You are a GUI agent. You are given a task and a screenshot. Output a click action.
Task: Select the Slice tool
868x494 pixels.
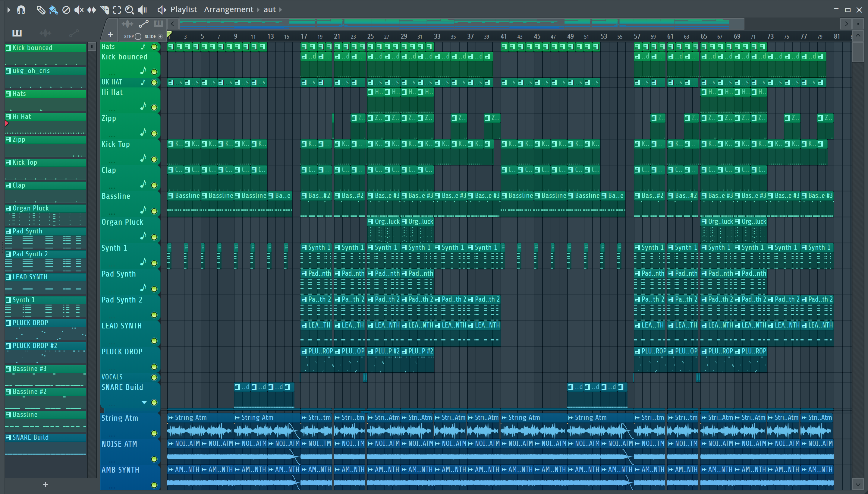point(104,10)
